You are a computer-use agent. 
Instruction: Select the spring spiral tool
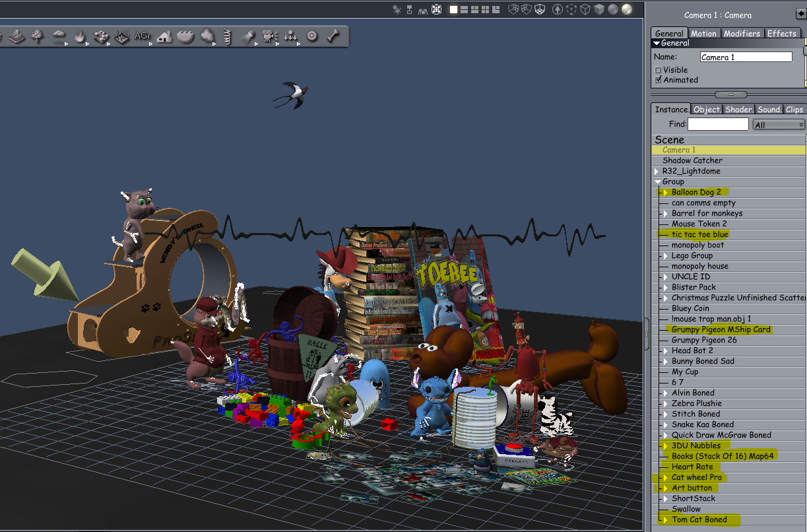coord(226,36)
